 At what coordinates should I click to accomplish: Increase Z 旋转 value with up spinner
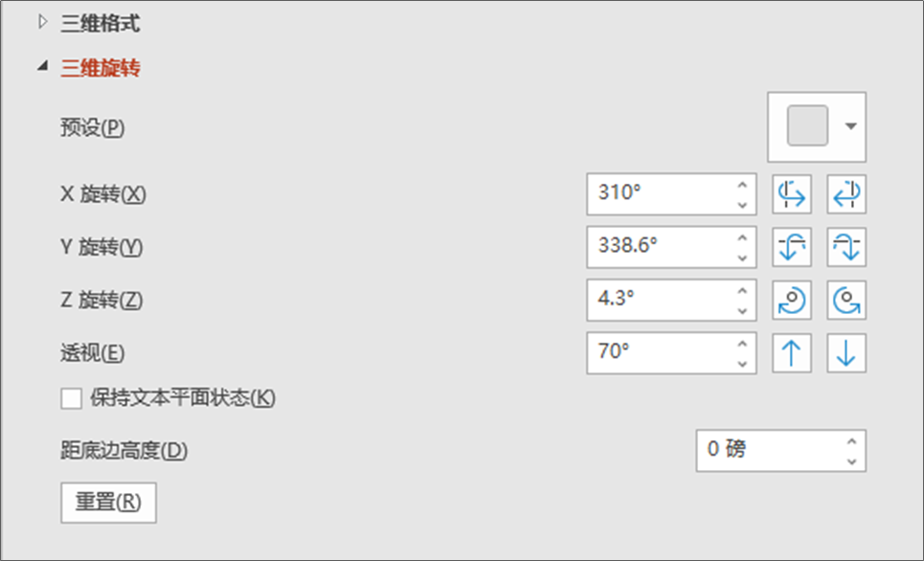tap(742, 291)
